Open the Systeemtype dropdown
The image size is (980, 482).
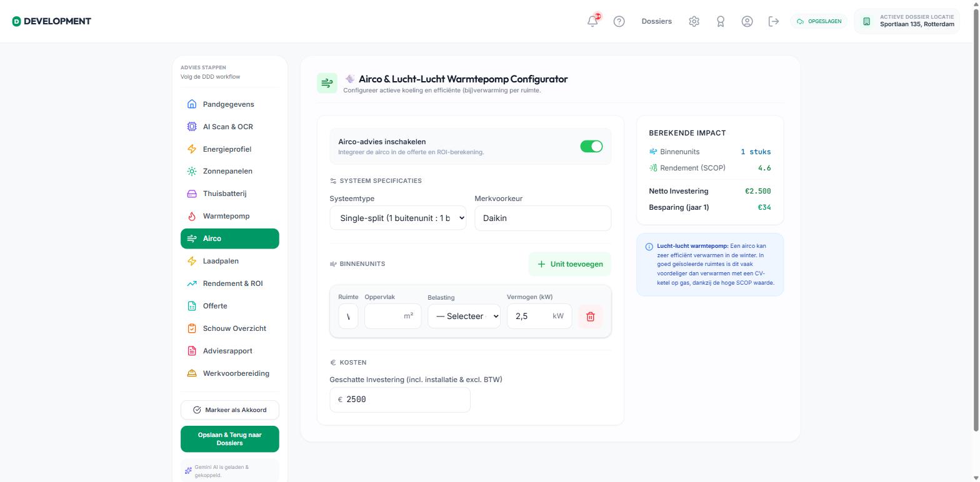(398, 218)
